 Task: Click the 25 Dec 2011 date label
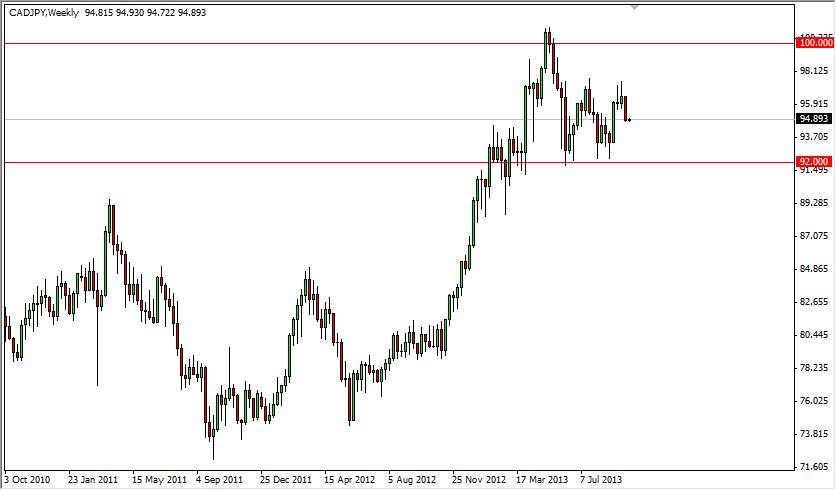[286, 479]
